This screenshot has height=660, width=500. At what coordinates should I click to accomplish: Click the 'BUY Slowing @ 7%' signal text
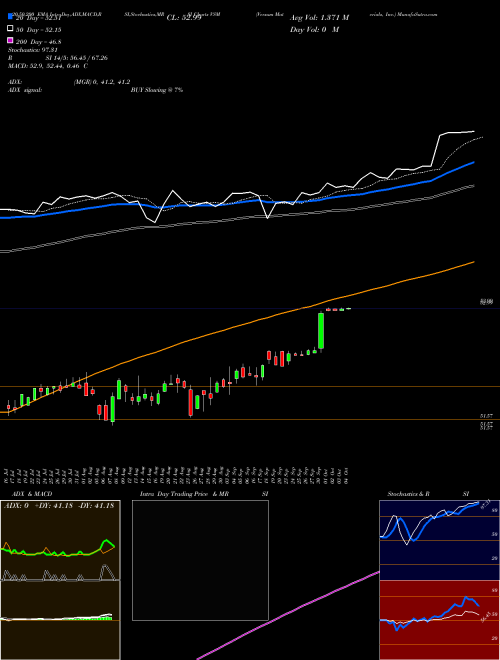157,90
